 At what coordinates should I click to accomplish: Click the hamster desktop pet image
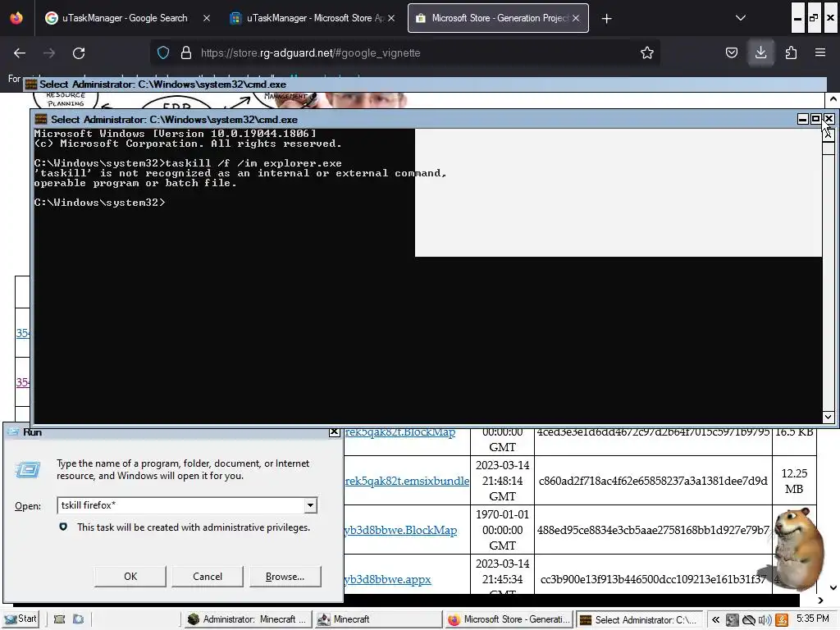pos(797,549)
